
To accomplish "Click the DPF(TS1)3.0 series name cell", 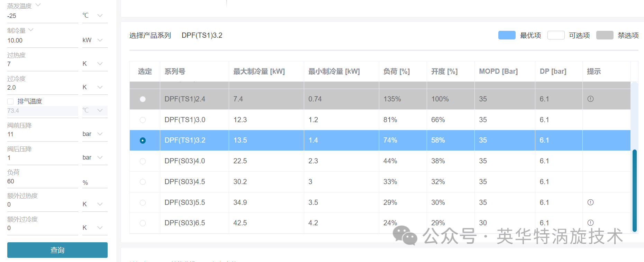I will point(194,120).
